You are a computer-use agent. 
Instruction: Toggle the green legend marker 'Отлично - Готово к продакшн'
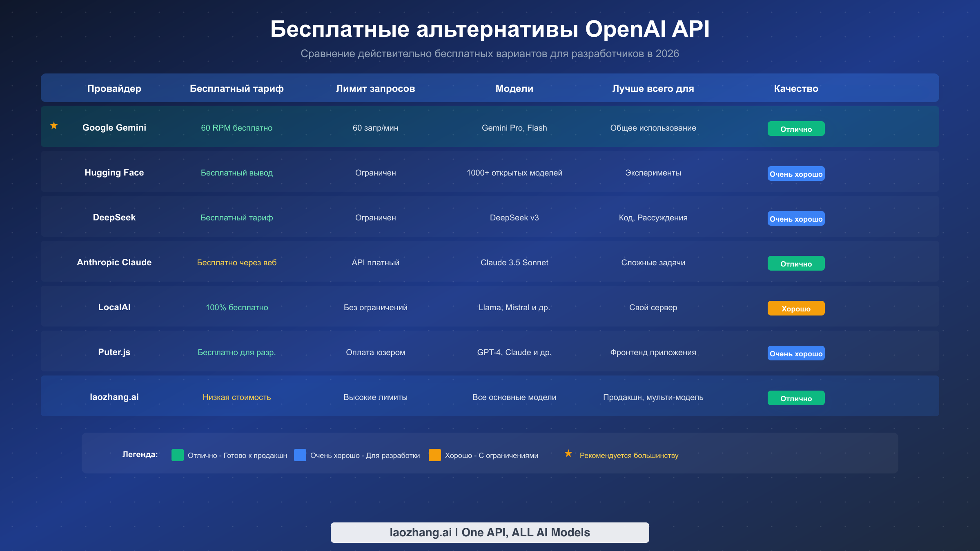point(177,455)
